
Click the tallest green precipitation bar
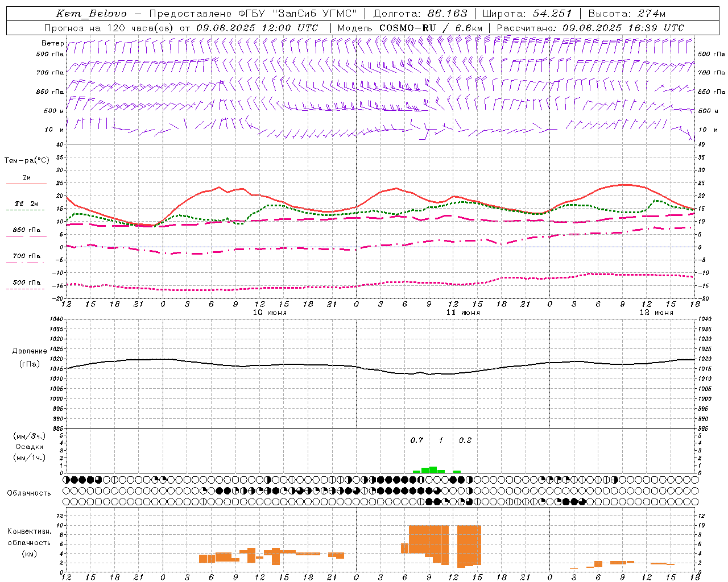click(433, 469)
